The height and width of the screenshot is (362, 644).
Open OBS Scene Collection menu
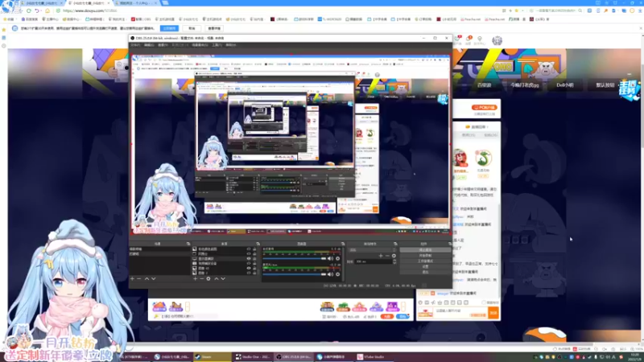[x=200, y=45]
